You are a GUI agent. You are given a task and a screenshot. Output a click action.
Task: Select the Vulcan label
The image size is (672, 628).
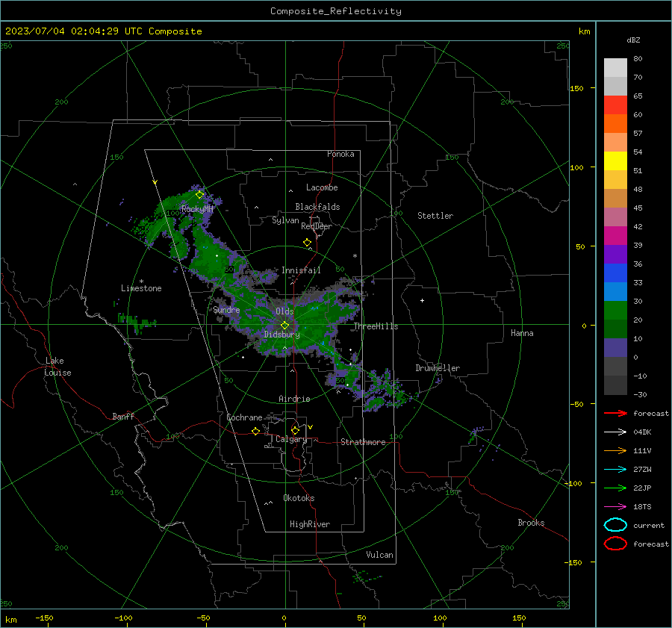[x=379, y=555]
